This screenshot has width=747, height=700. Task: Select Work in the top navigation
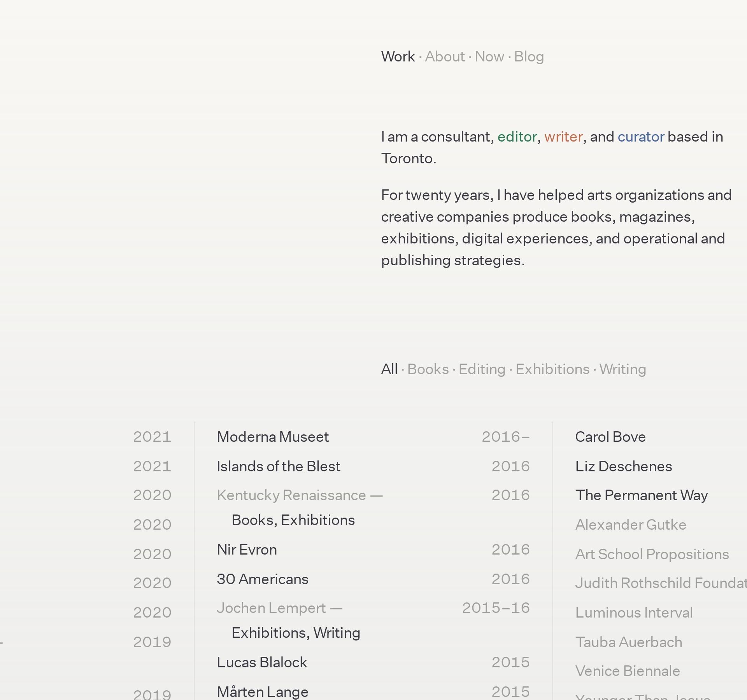[398, 57]
